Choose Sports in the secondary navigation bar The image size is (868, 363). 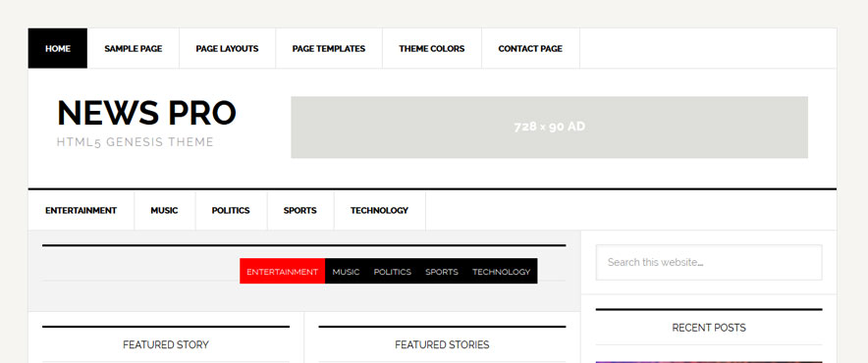(x=300, y=210)
